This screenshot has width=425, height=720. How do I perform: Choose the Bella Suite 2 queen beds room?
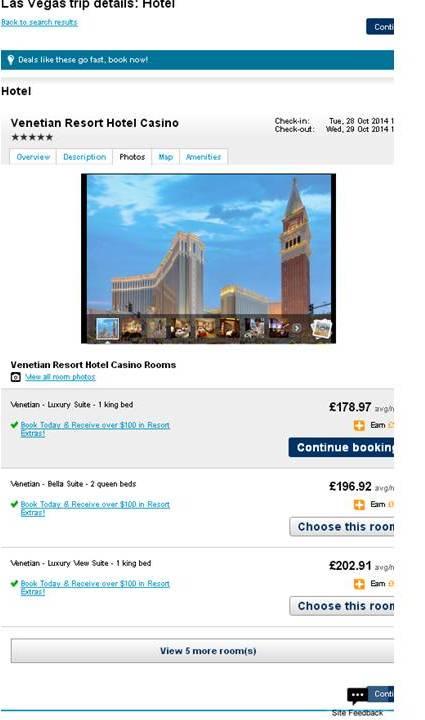click(x=341, y=527)
